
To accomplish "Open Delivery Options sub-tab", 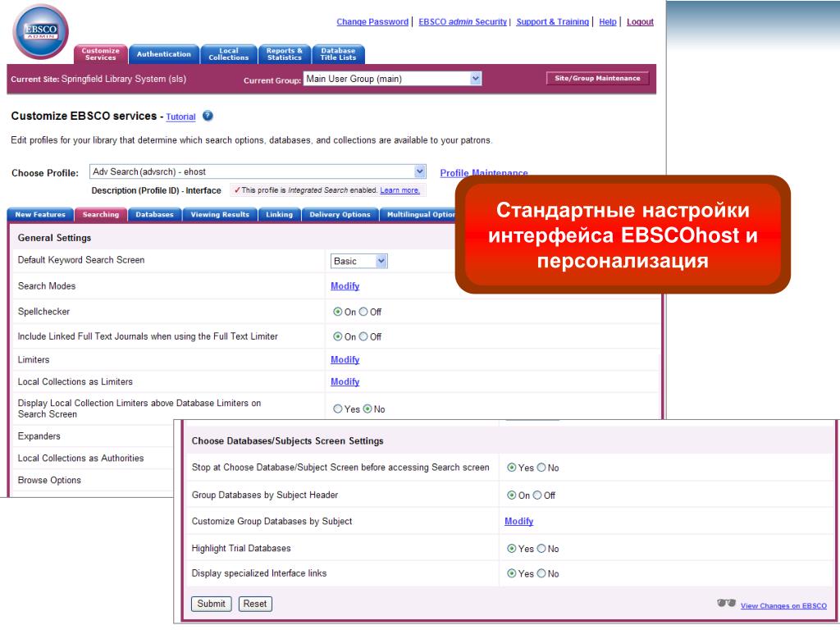I will [x=340, y=214].
